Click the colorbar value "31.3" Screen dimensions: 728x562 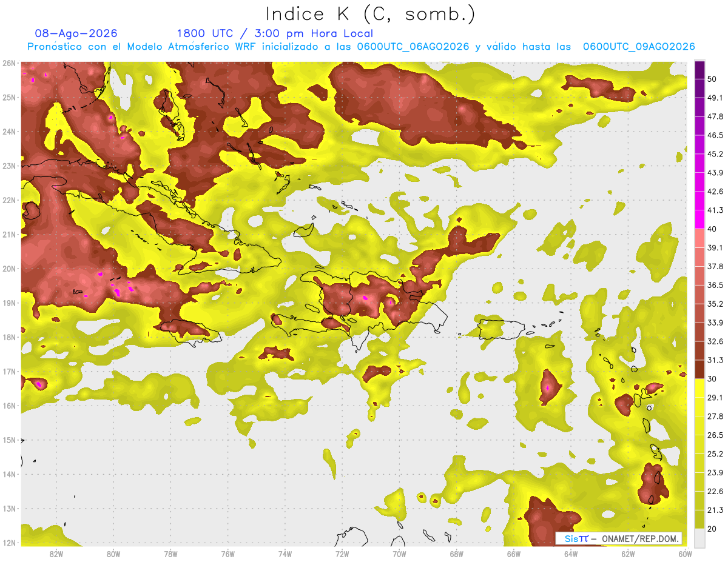[x=715, y=360]
